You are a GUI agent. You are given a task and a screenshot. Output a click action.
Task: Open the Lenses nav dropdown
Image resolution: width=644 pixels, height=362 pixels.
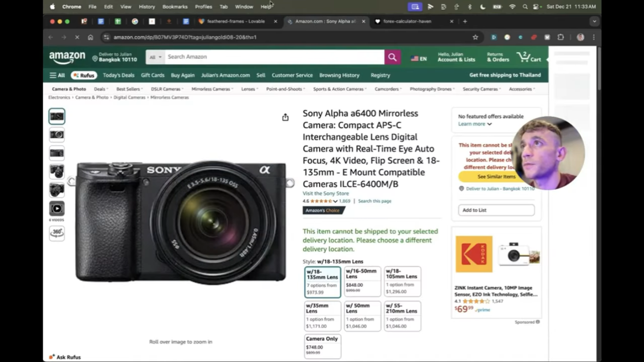pyautogui.click(x=249, y=89)
